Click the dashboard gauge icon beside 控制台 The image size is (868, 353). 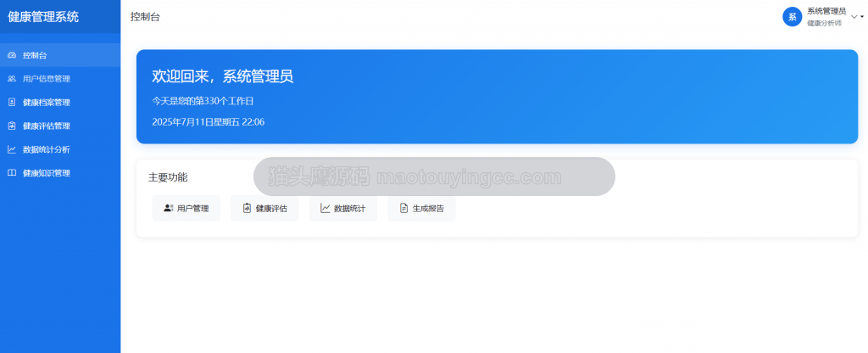tap(12, 55)
